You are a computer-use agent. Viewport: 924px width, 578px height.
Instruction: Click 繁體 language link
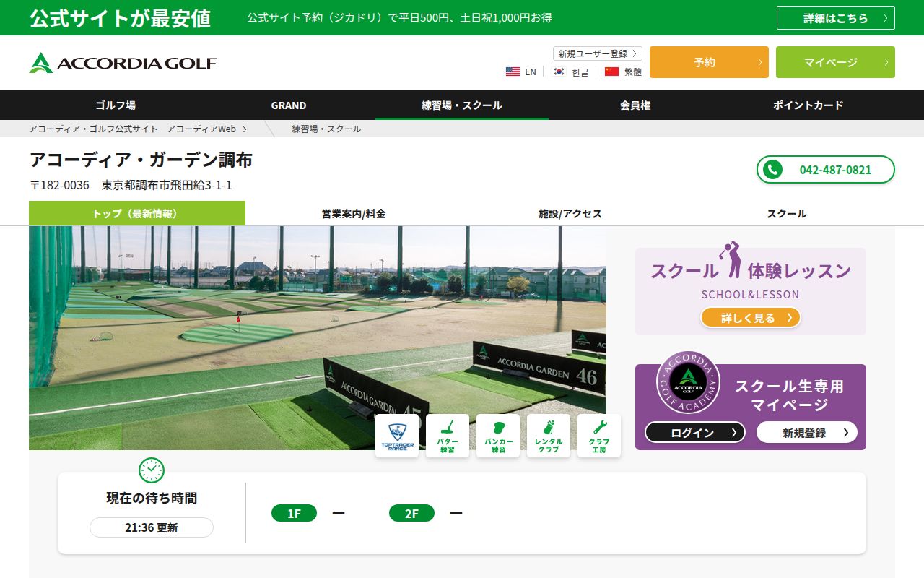click(x=633, y=72)
